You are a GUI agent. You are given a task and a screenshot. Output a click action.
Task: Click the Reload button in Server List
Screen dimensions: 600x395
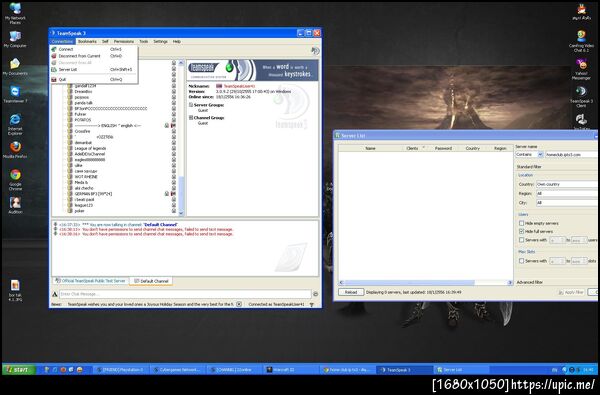[351, 292]
